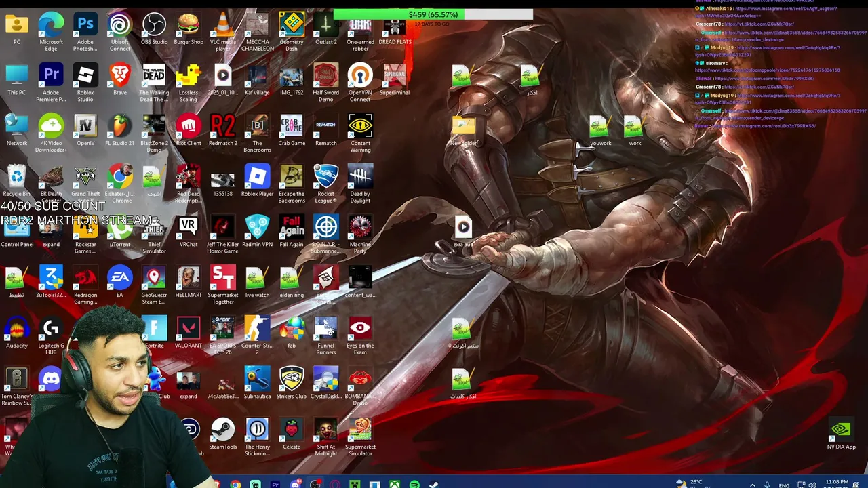Open Lossless Scaling duck icon

point(189,83)
